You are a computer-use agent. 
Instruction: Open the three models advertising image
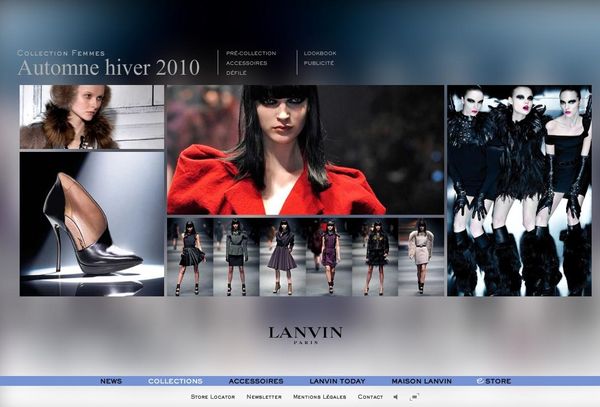(519, 190)
